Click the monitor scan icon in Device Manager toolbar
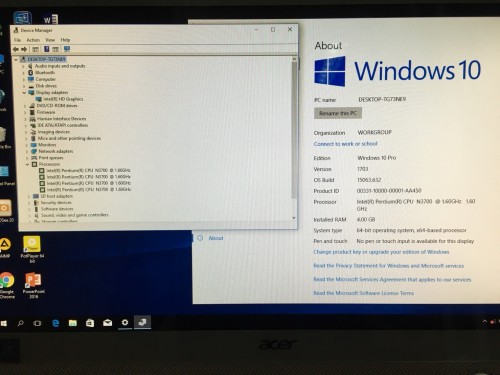The height and width of the screenshot is (375, 500). 67,49
